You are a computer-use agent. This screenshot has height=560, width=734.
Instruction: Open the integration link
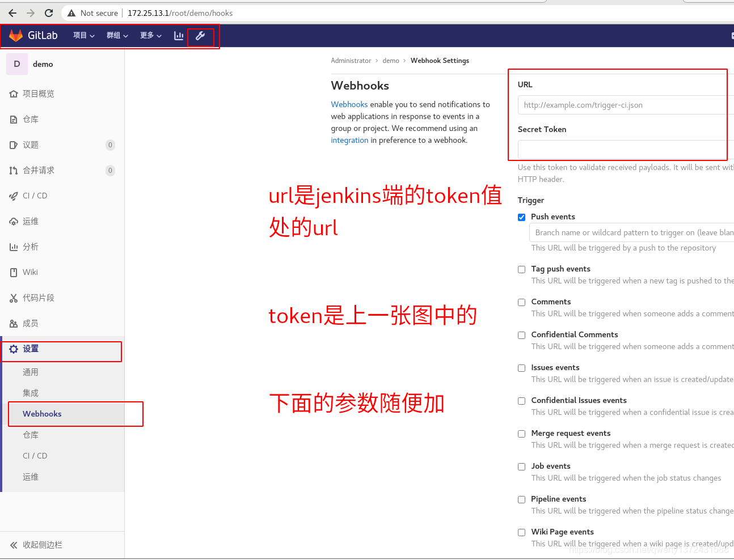[349, 141]
